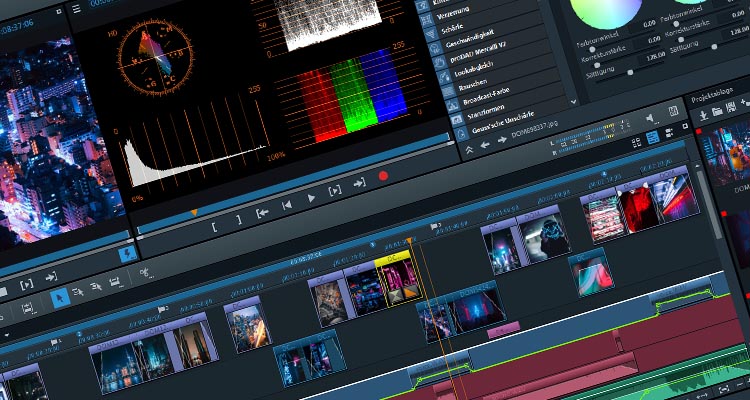Open the folder icon in Projektablage
Viewport: 750px width, 400px height.
717,111
